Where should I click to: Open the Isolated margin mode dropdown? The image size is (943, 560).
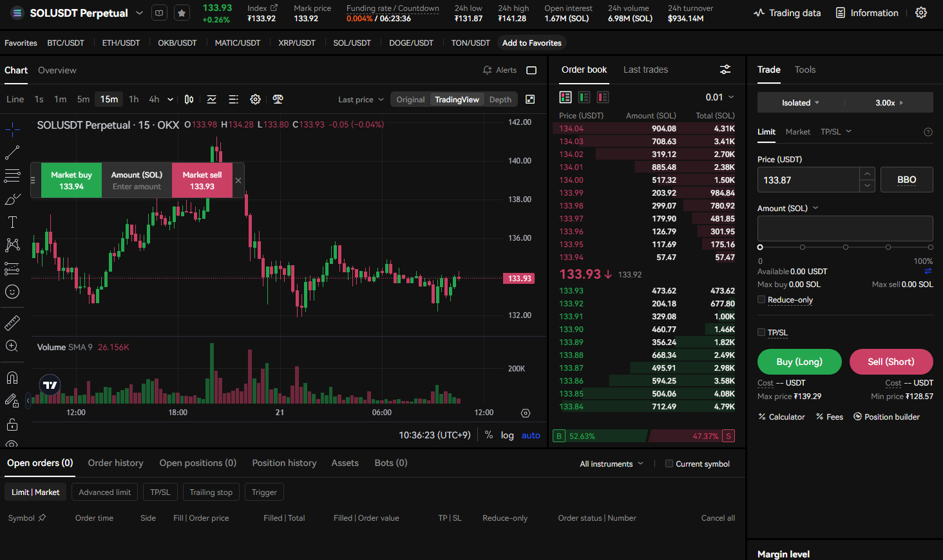[801, 102]
